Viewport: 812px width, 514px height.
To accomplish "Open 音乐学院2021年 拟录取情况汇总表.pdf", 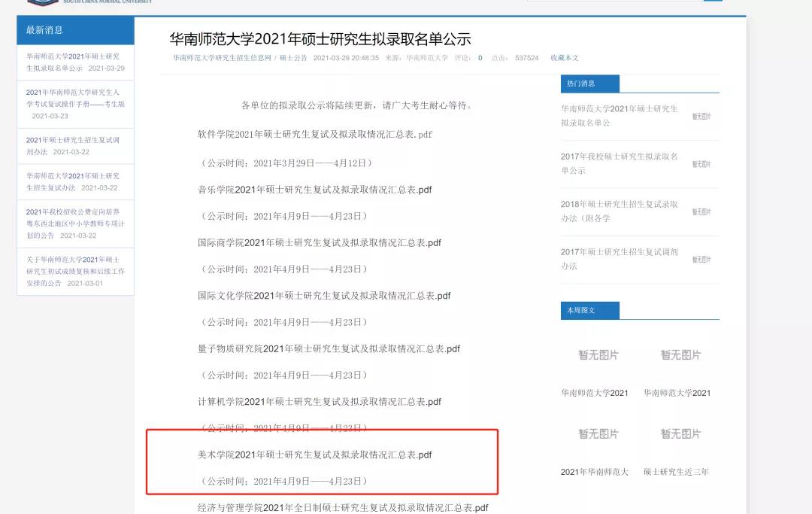I will [314, 190].
